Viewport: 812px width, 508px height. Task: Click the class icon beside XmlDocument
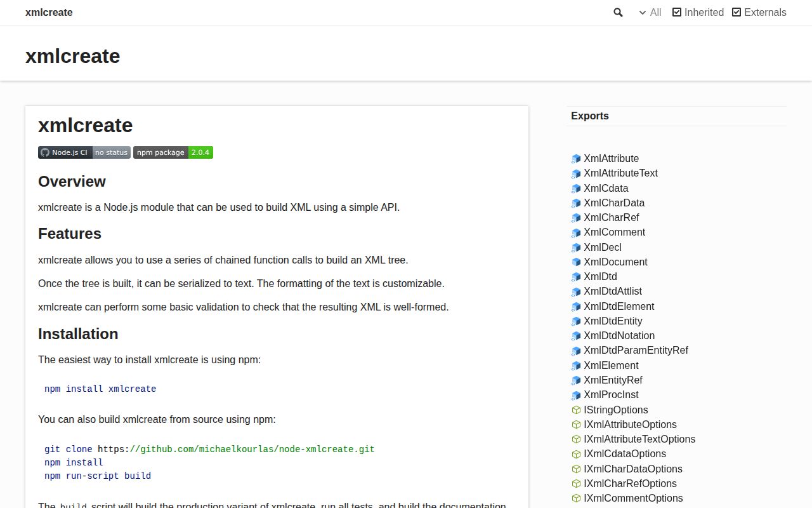click(x=576, y=262)
